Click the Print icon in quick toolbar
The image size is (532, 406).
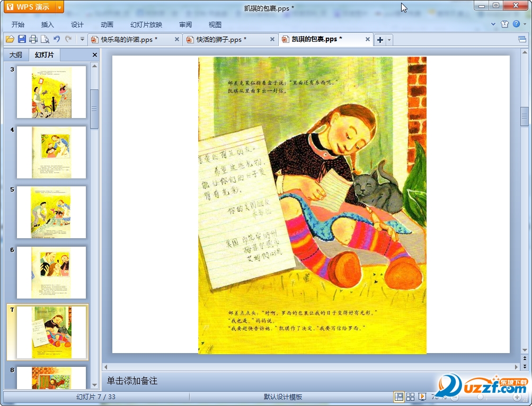click(x=33, y=39)
